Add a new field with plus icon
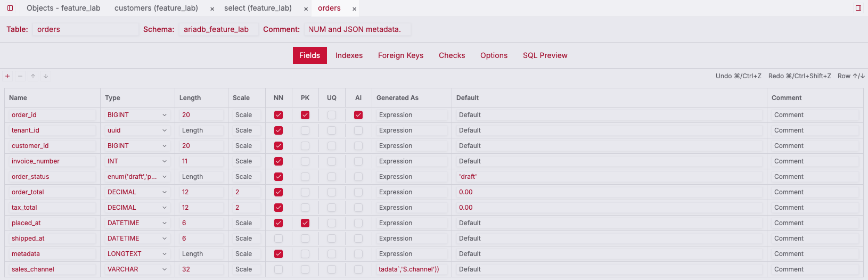Screen dimensions: 868x280 pyautogui.click(x=7, y=76)
